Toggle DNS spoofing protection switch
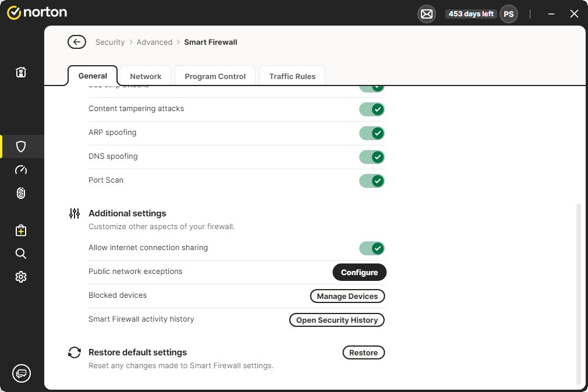The image size is (588, 392). (x=371, y=157)
